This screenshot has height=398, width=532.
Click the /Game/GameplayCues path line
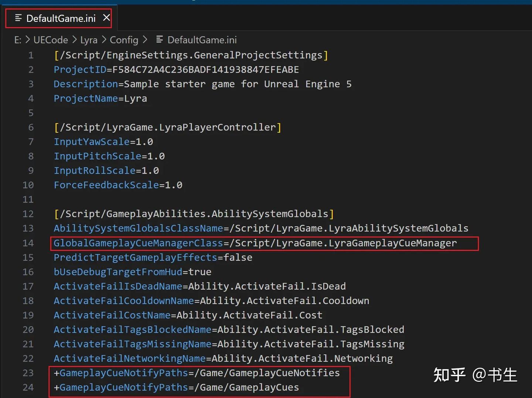pos(177,388)
